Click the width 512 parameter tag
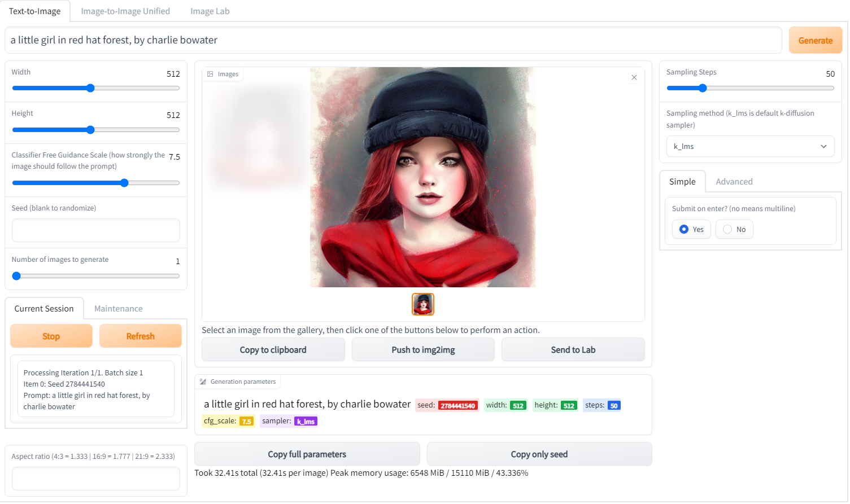This screenshot has height=504, width=850. coord(505,405)
